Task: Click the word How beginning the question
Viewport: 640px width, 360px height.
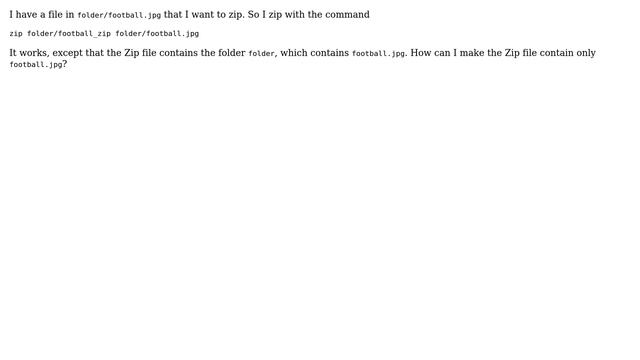Action: [421, 53]
